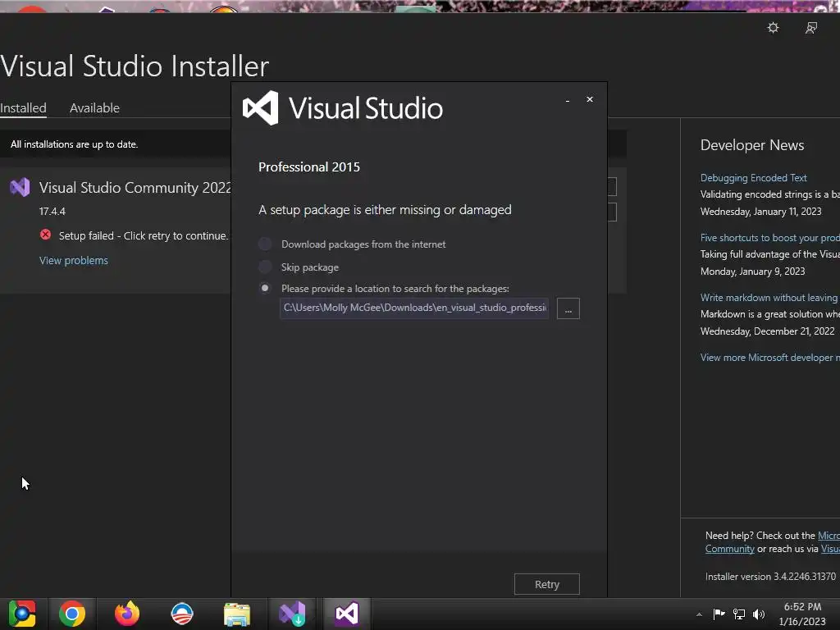Open Visual Studio 2015 setup taskbar icon
Image resolution: width=840 pixels, height=630 pixels.
347,614
